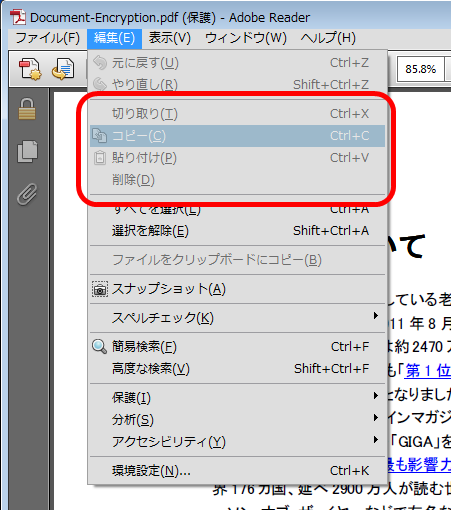451x510 pixels.
Task: Choose コピー(C) in the Edit menu
Action: coord(237,136)
